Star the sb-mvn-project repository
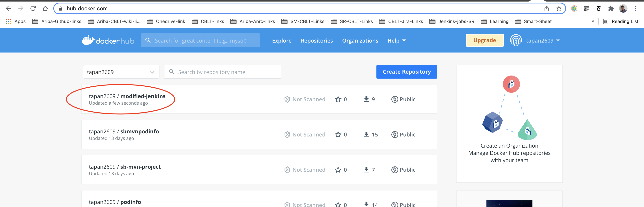The image size is (644, 207). 338,170
